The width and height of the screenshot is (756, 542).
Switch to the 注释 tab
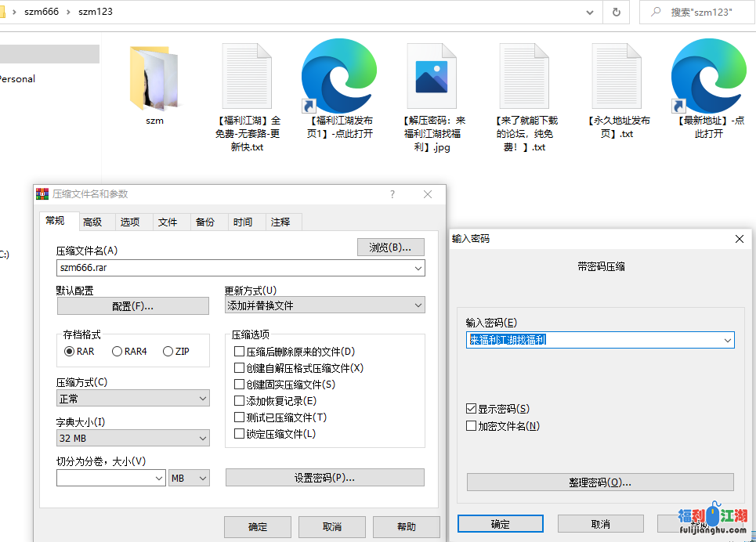click(282, 222)
